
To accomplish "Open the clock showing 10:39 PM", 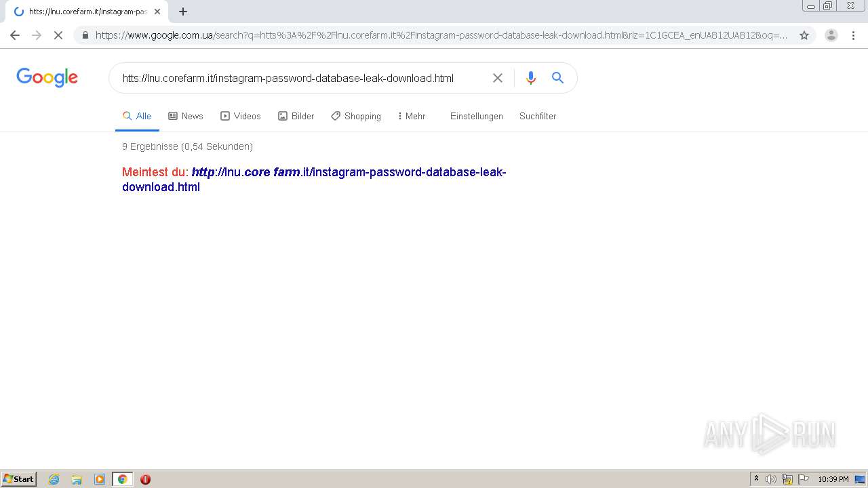I will click(x=833, y=479).
